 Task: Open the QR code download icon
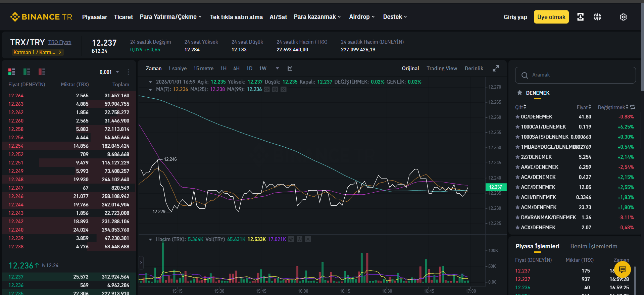(x=580, y=17)
